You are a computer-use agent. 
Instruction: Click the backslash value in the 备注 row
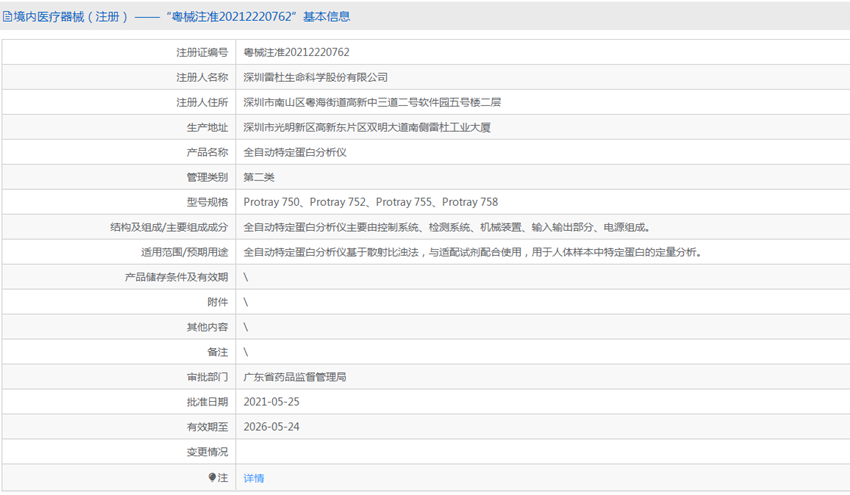[x=246, y=351]
